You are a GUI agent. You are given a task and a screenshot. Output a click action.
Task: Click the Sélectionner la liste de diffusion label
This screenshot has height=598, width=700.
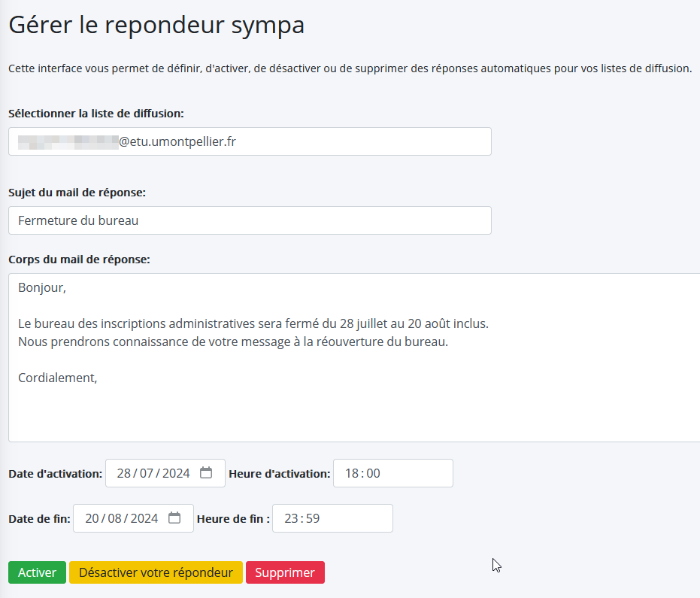[96, 114]
